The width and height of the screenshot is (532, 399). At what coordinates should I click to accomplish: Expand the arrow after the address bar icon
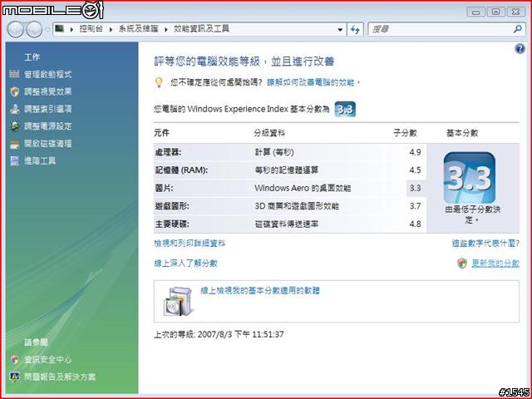[71, 29]
